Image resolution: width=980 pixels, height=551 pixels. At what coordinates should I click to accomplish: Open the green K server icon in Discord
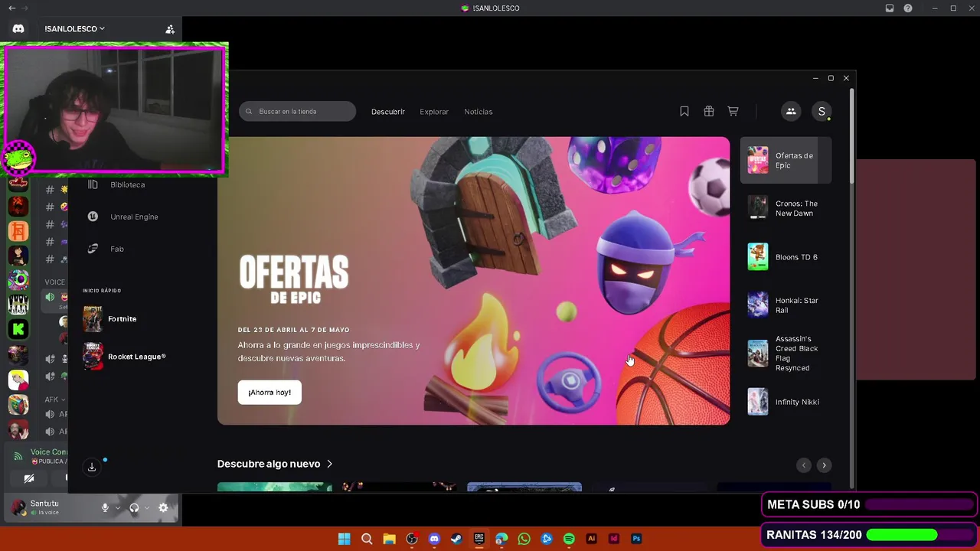18,329
